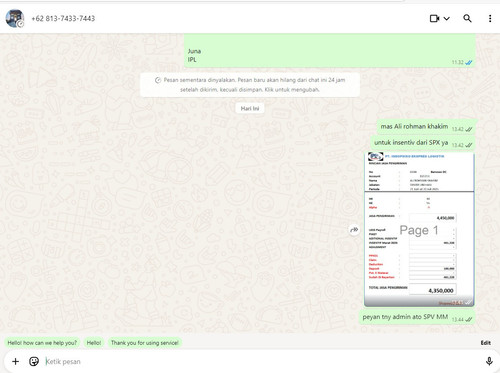The image size is (500, 373).
Task: Start a video call
Action: tap(434, 18)
